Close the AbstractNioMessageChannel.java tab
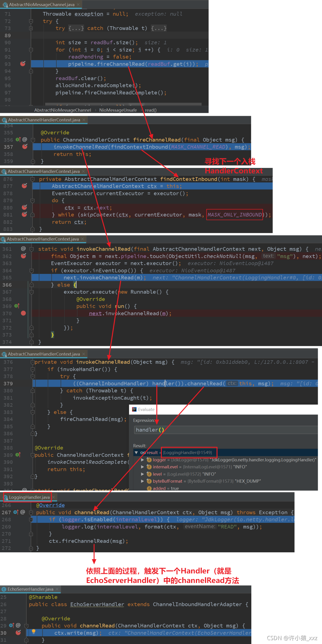 (78, 4)
